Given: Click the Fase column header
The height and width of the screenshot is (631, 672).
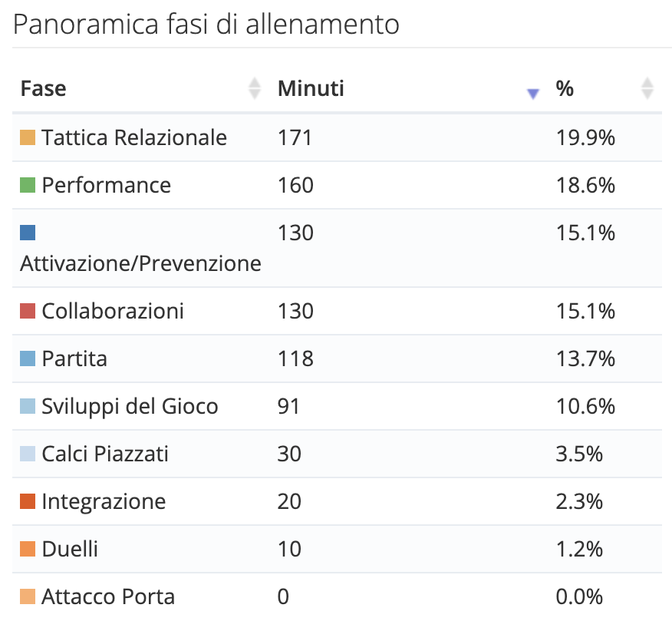Looking at the screenshot, I should click(x=44, y=89).
